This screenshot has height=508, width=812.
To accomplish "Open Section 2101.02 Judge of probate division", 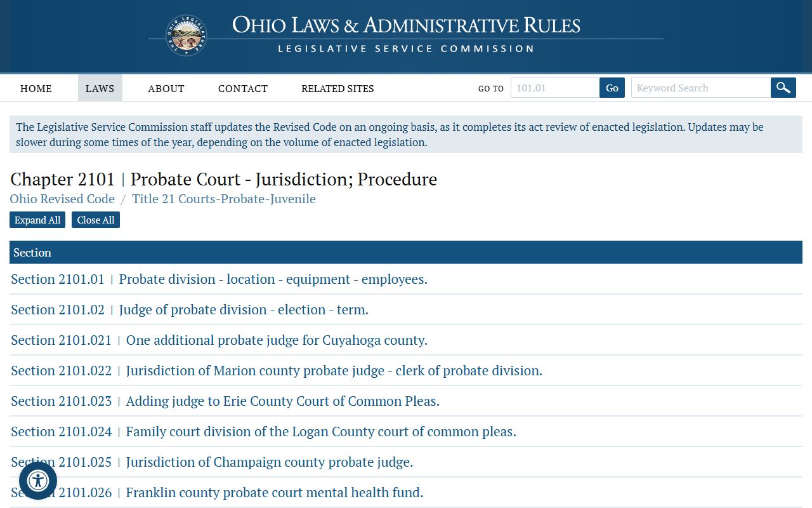I will pos(190,310).
